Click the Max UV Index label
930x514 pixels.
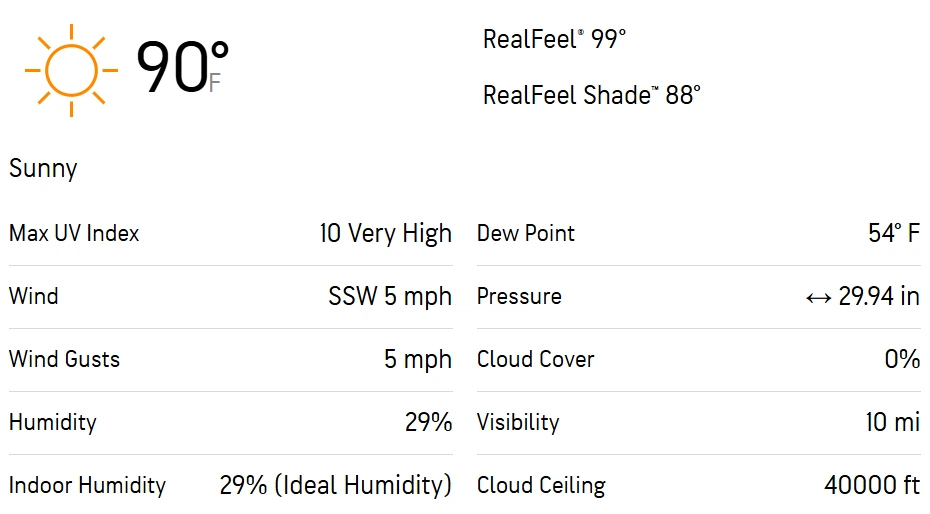pos(74,233)
